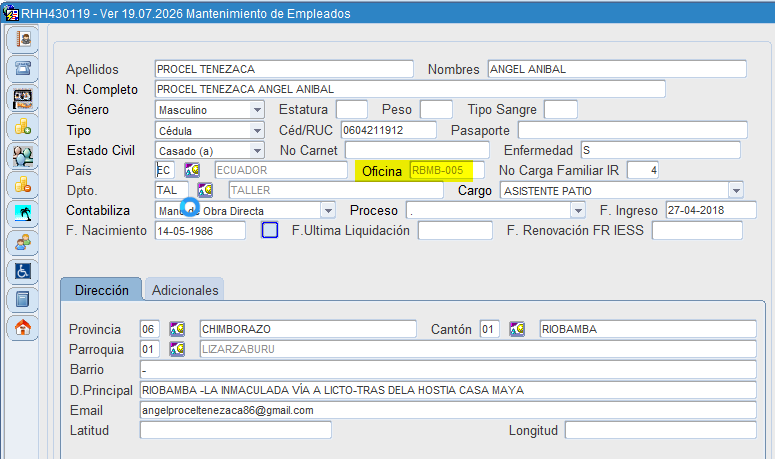Viewport: 775px width, 459px height.
Task: Open the lookup icon beside Provincia code
Action: (x=177, y=329)
